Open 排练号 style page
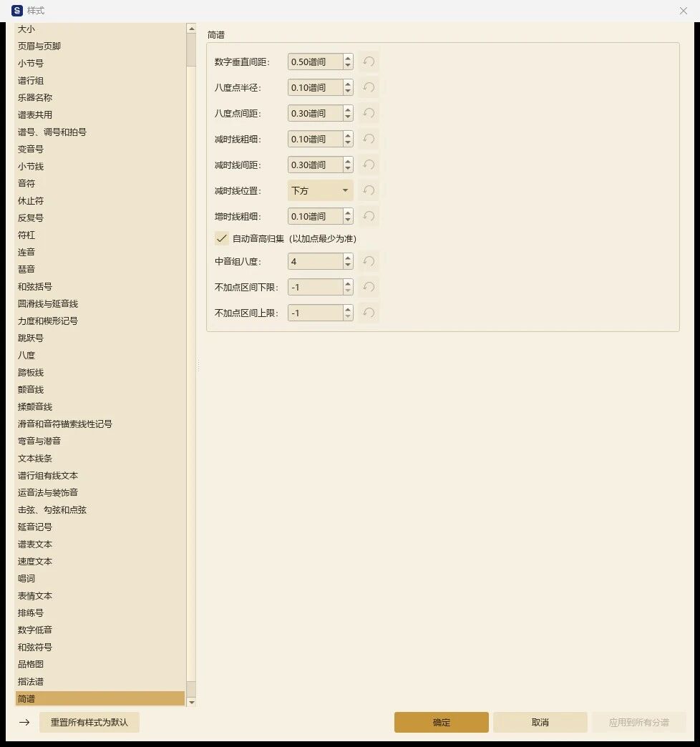 point(100,612)
